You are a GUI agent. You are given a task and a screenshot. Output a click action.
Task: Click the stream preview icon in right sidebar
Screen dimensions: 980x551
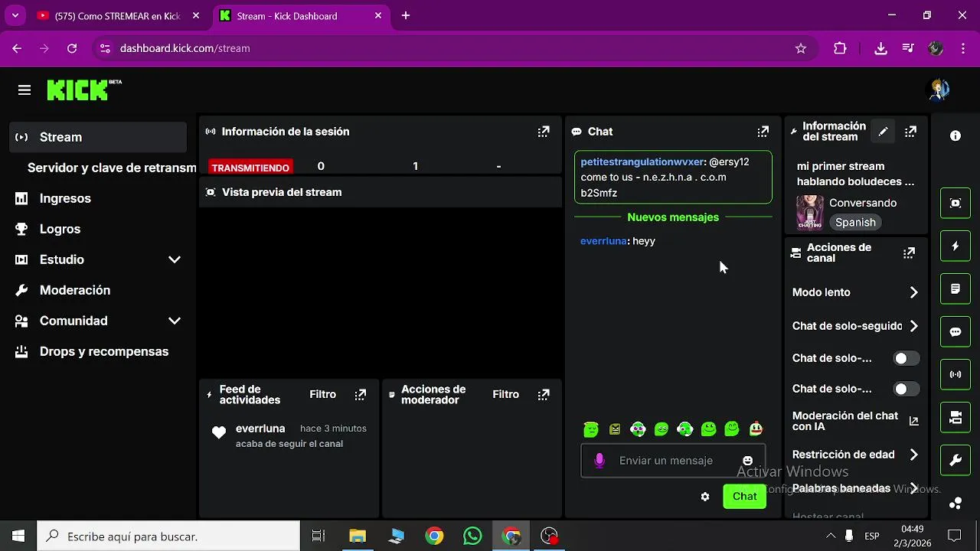coord(955,203)
